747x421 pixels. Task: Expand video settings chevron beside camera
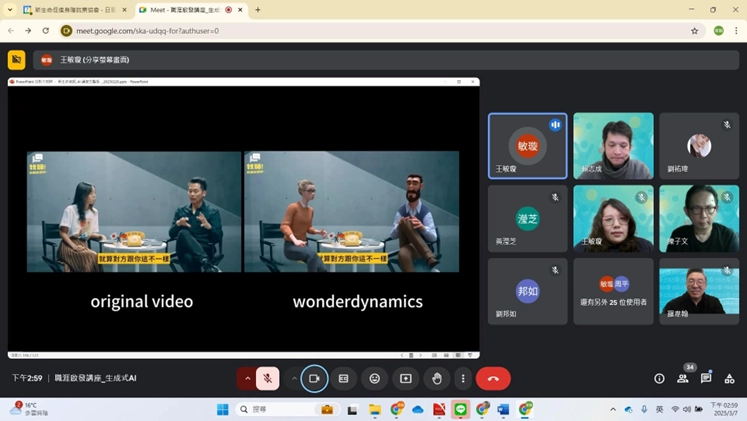(x=294, y=379)
